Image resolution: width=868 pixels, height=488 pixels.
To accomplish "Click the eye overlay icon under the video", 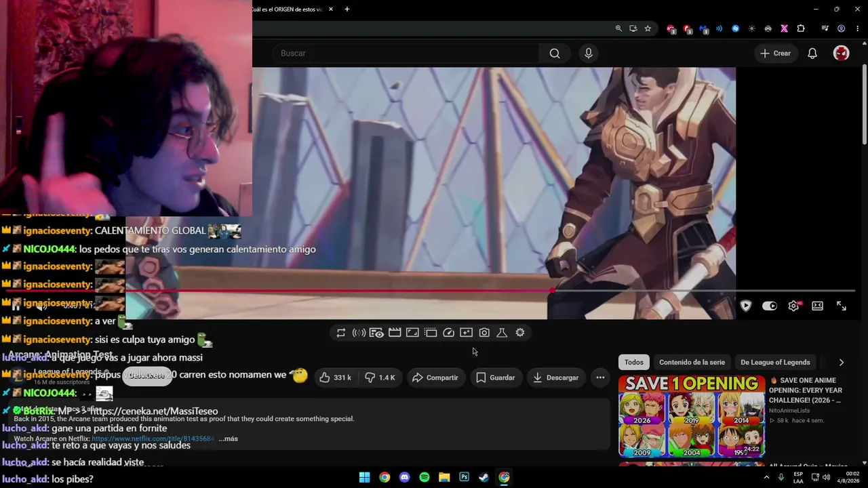I will [376, 333].
